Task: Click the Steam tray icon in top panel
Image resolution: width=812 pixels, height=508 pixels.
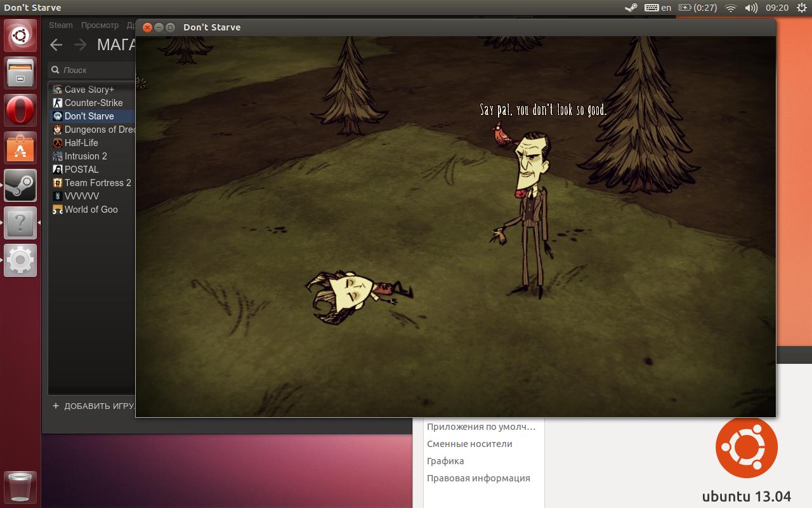Action: tap(631, 8)
